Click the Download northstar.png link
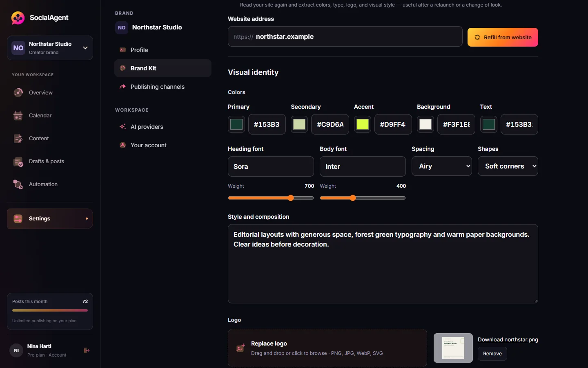 [508, 339]
